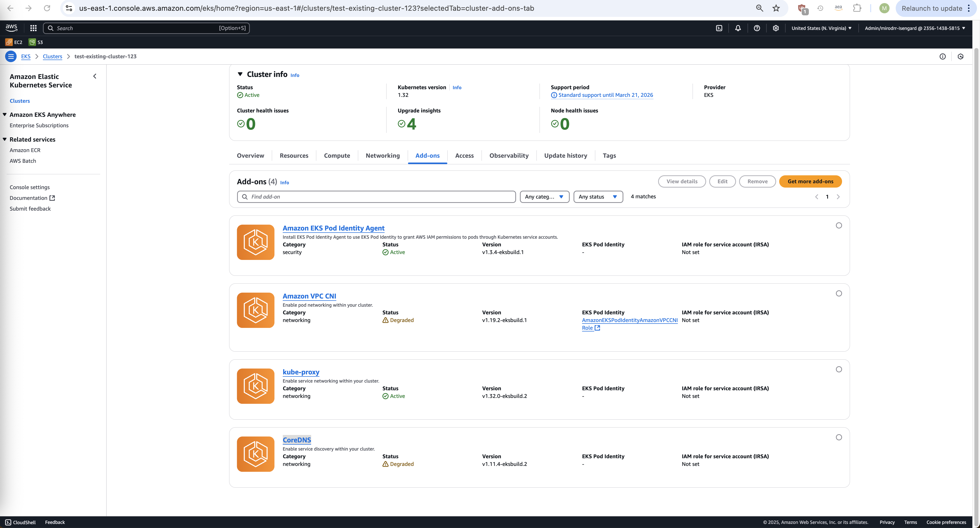Click the help question mark icon
Viewport: 980px width, 528px height.
757,28
